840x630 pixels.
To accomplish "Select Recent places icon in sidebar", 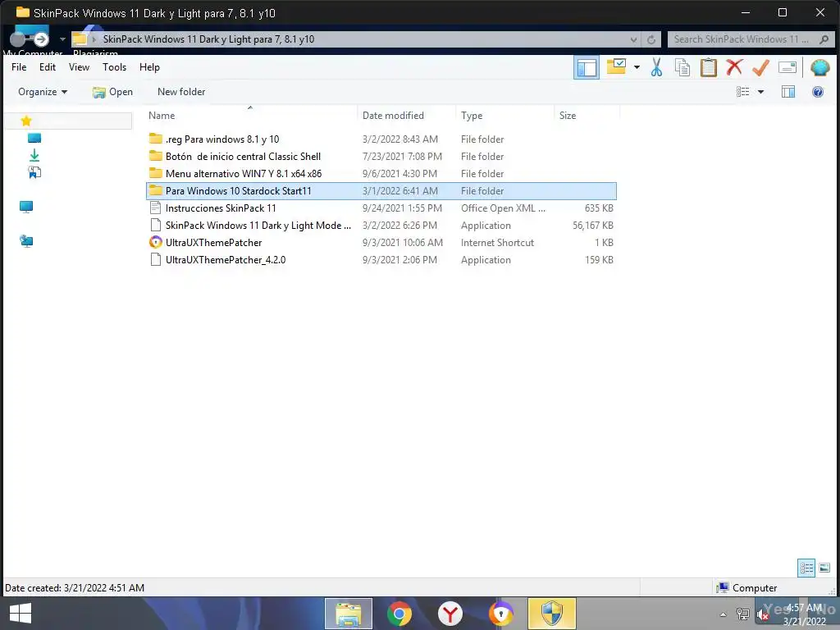I will pyautogui.click(x=34, y=172).
